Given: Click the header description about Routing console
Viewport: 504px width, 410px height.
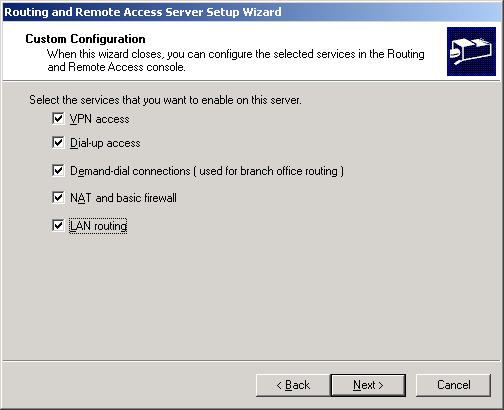Looking at the screenshot, I should [236, 60].
